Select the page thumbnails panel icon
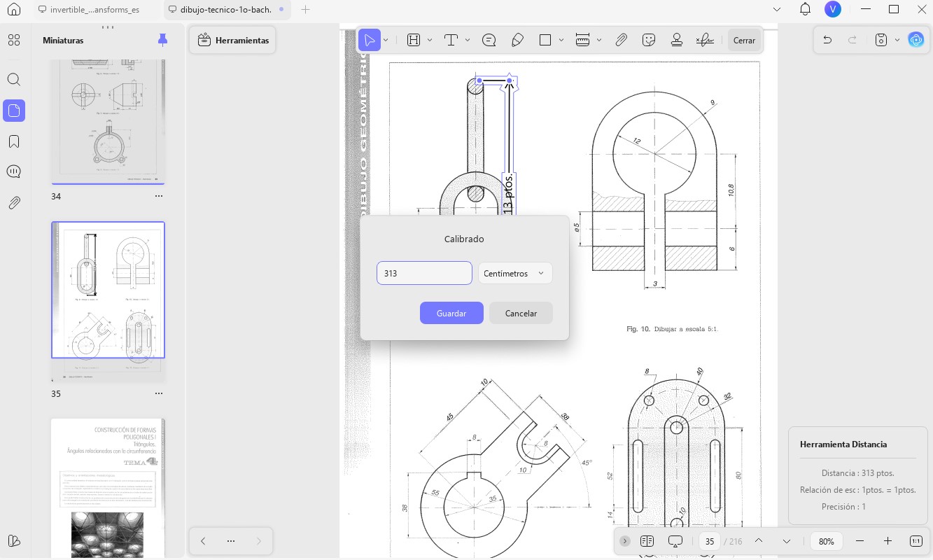933x560 pixels. [x=13, y=111]
